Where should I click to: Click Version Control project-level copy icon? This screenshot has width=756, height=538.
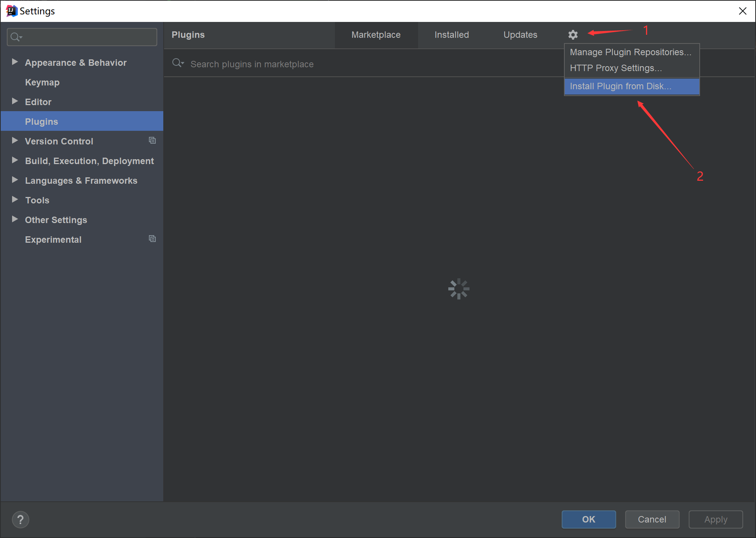152,141
